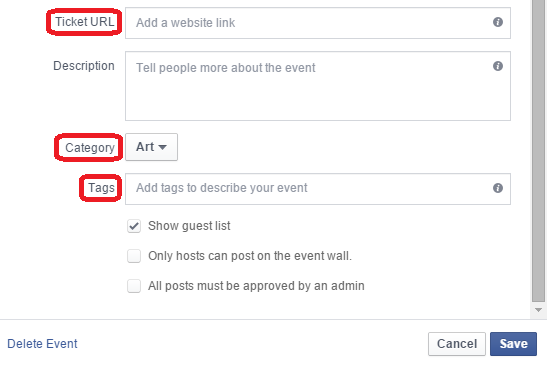This screenshot has height=365, width=551.
Task: Focus the Add a website link field
Action: click(x=318, y=23)
